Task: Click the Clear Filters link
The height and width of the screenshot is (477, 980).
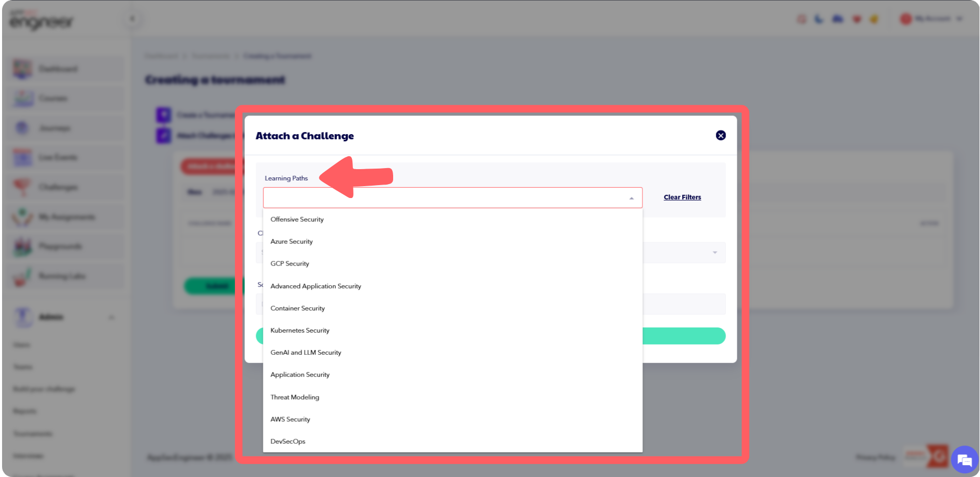Action: (x=682, y=197)
